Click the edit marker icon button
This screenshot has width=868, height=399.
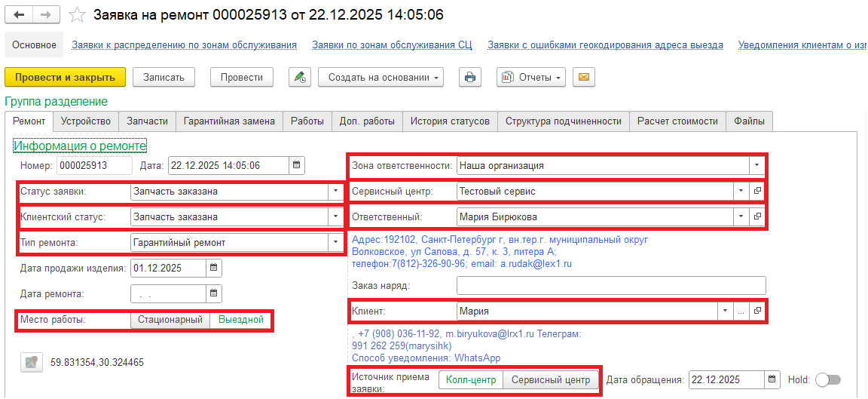(x=300, y=77)
